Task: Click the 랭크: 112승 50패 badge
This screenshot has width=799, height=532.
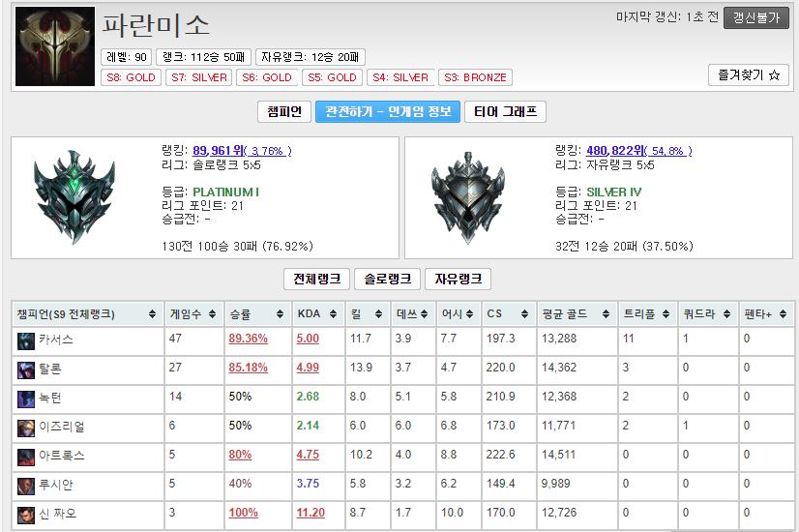Action: (203, 57)
